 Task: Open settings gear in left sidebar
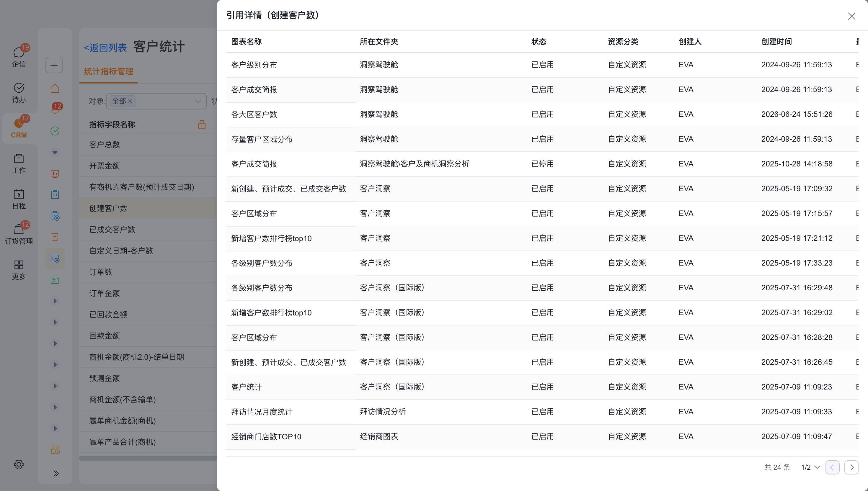point(19,464)
